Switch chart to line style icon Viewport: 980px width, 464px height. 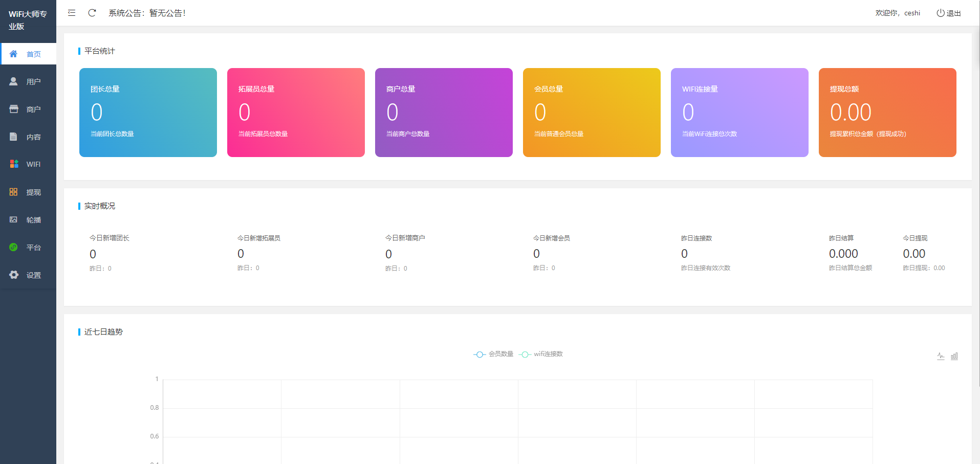coord(941,356)
